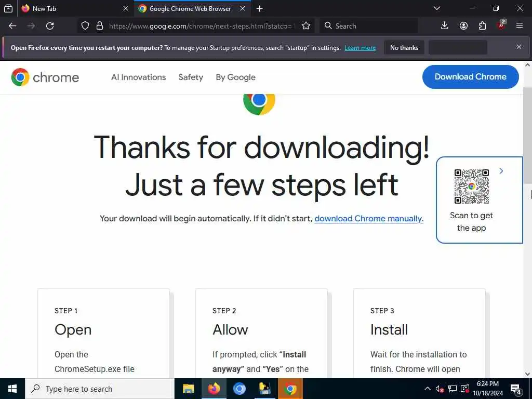
Task: Open the blue Chromium icon in taskbar
Action: click(239, 389)
